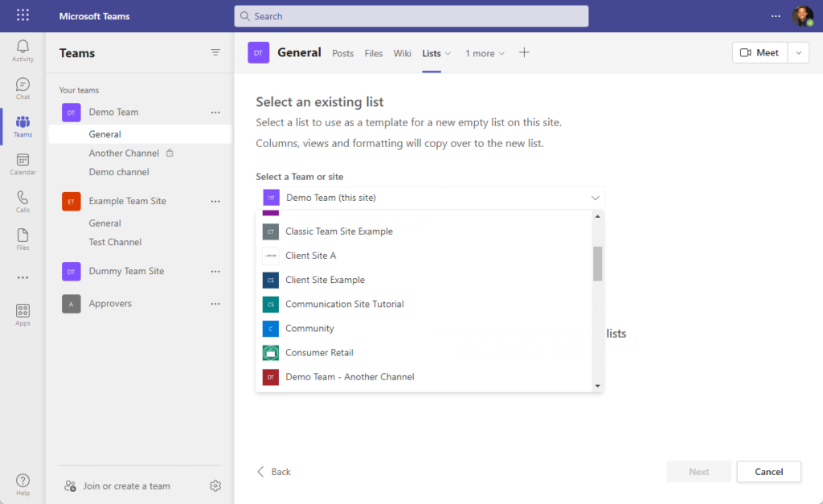Select the Lists tab
Image resolution: width=823 pixels, height=504 pixels.
click(x=432, y=54)
